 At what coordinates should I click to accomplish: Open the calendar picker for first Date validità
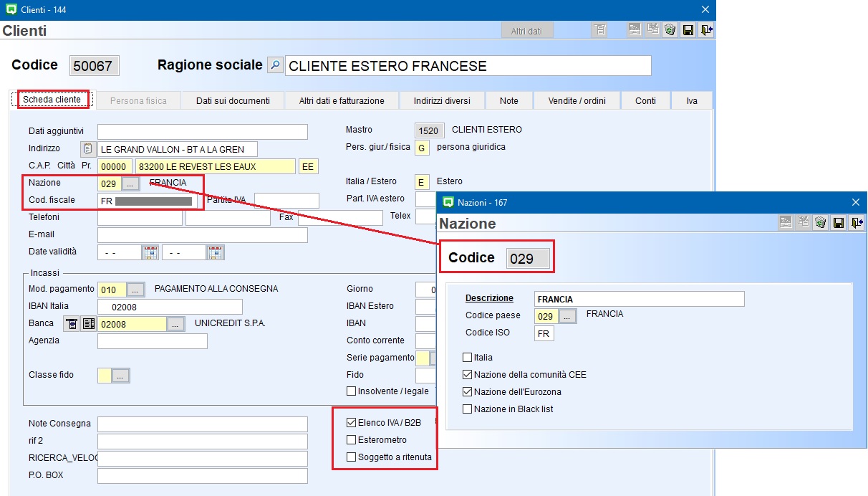click(150, 252)
